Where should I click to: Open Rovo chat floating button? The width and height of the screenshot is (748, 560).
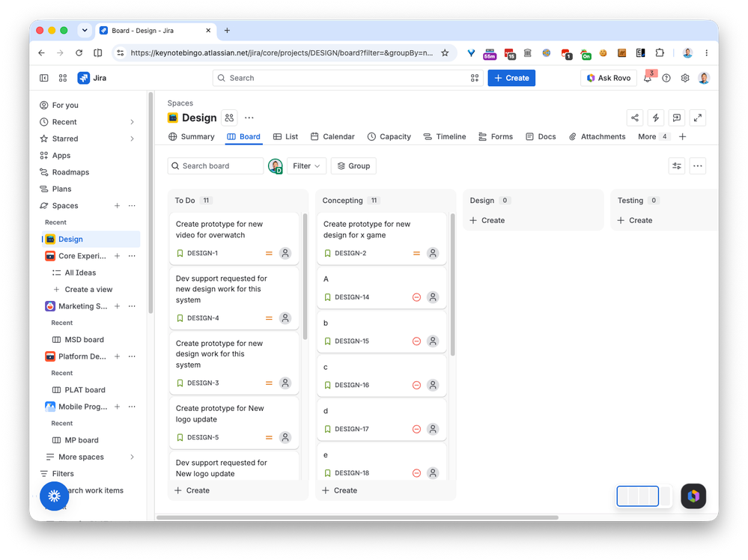click(693, 496)
